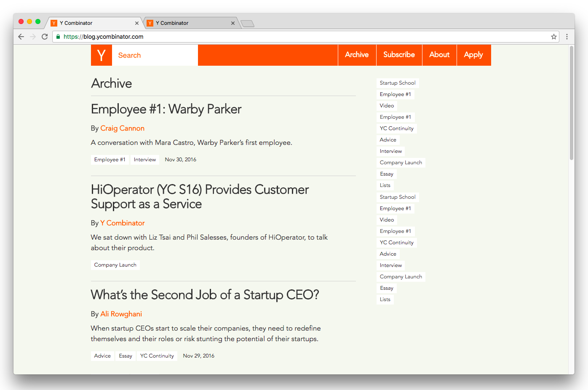The width and height of the screenshot is (588, 390).
Task: Select second Company Launch sidebar tag
Action: click(x=401, y=277)
